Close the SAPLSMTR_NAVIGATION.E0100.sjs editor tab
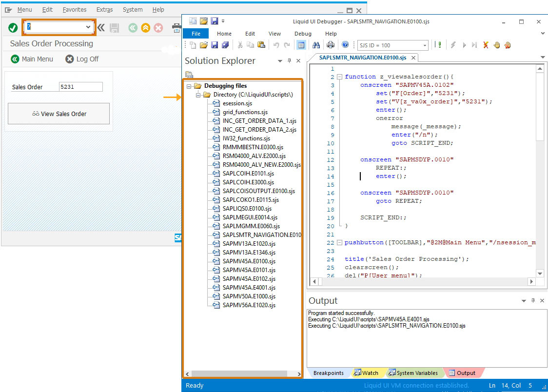This screenshot has height=392, width=548. coord(413,58)
